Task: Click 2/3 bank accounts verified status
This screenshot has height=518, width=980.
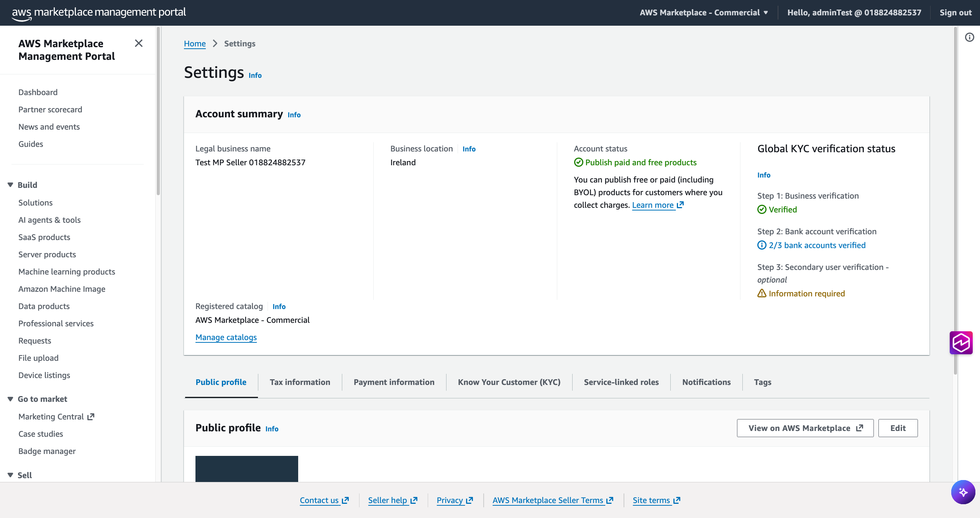Action: pos(817,245)
